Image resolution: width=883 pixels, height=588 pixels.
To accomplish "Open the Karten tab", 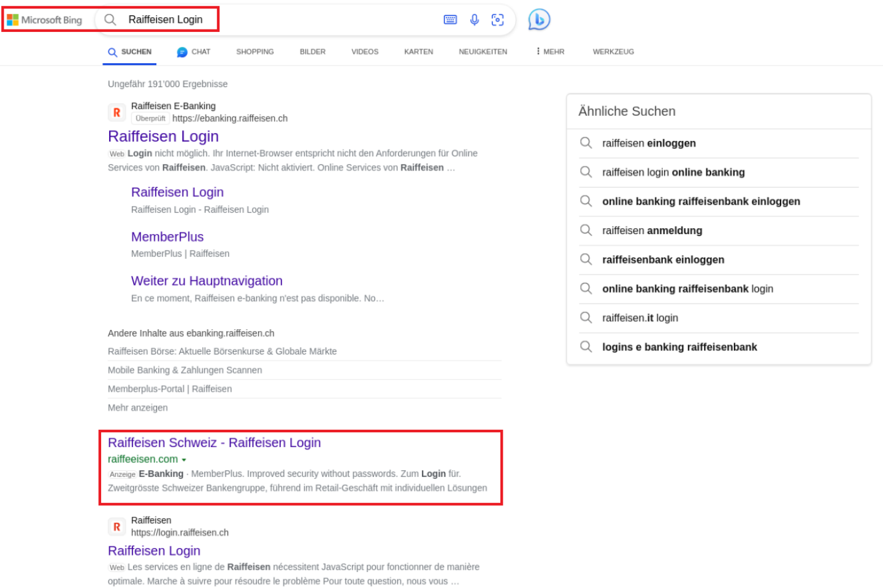I will pyautogui.click(x=419, y=52).
